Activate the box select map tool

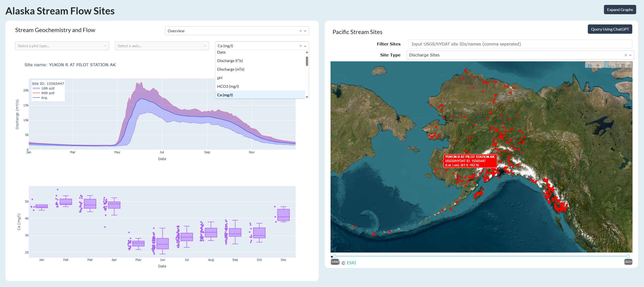[604, 66]
